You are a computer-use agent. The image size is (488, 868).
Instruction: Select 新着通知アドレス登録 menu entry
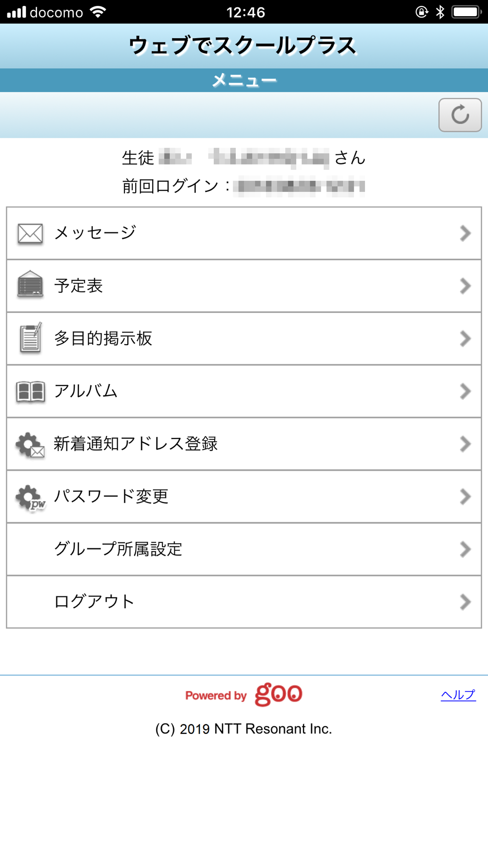click(136, 444)
